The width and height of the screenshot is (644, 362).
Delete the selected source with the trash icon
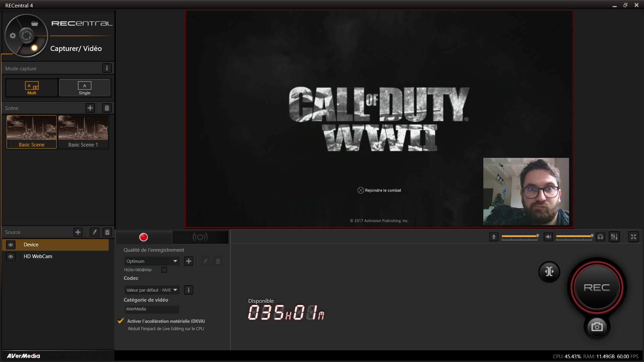coord(107,232)
